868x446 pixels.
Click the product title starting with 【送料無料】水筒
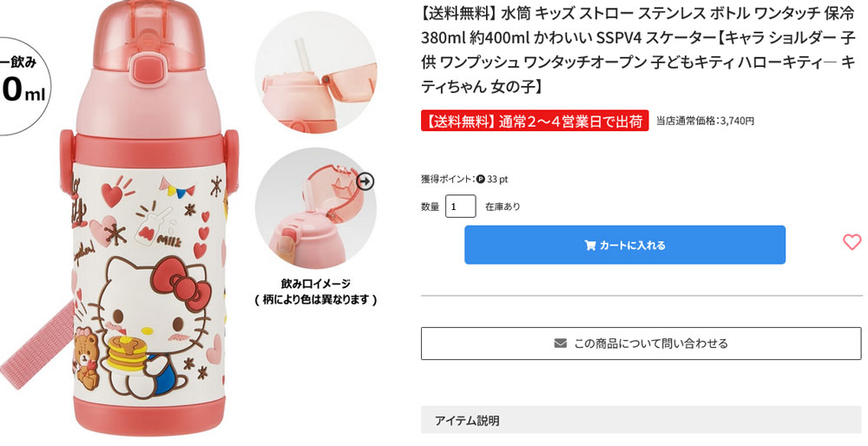pos(638,49)
